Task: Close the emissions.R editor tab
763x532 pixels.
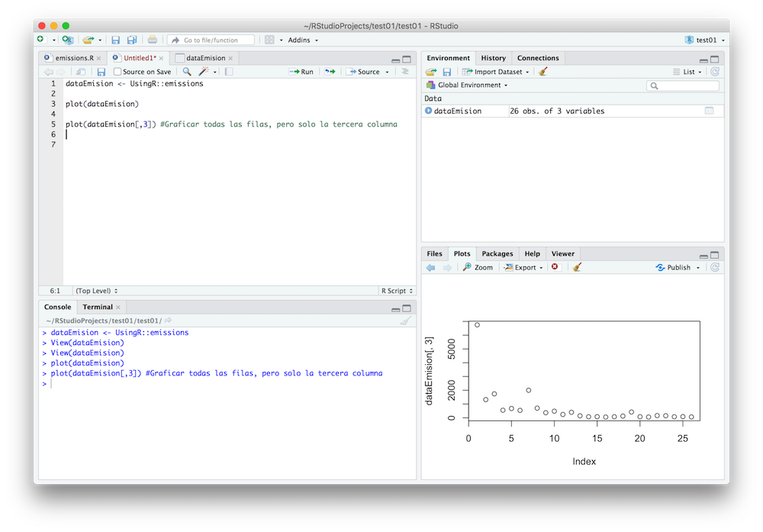Action: [x=99, y=58]
